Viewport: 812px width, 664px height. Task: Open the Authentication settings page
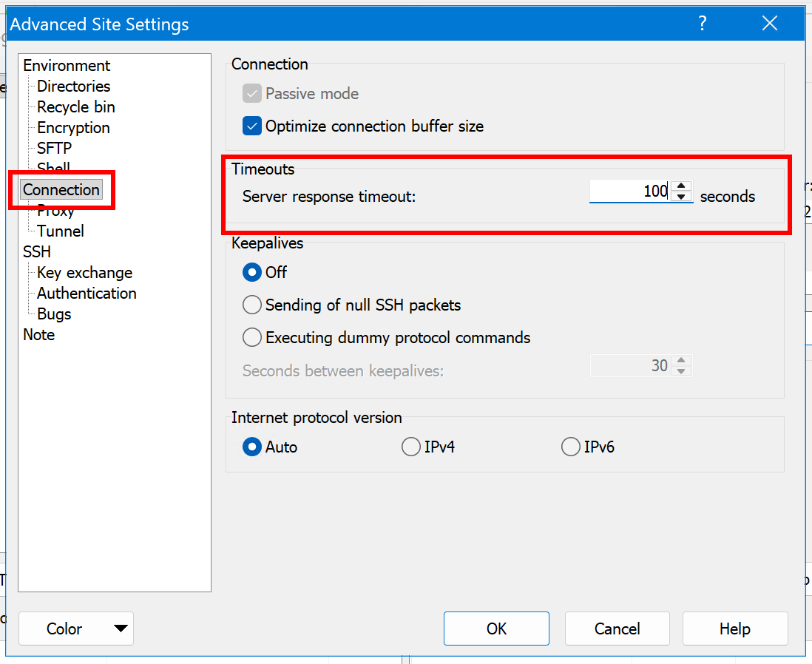87,294
